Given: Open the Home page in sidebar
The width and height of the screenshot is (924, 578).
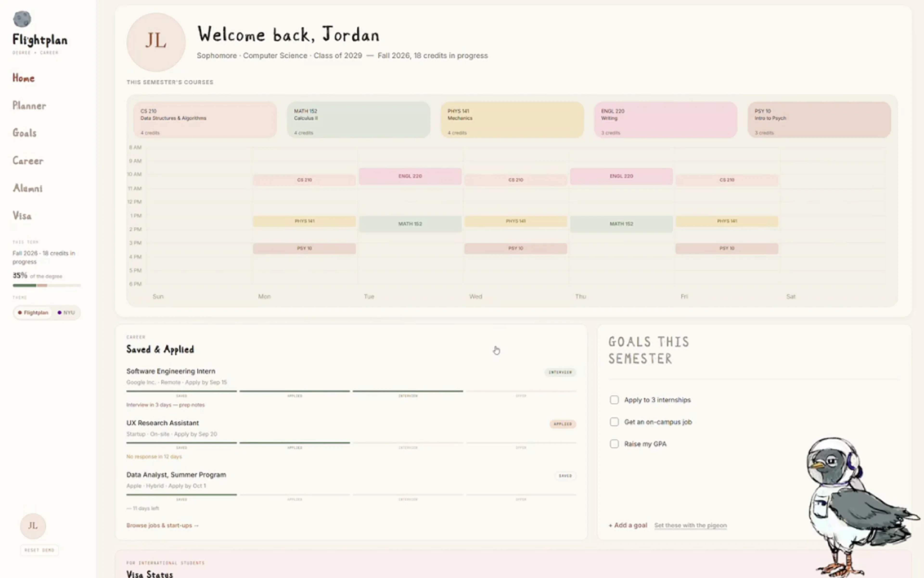Looking at the screenshot, I should coord(24,78).
